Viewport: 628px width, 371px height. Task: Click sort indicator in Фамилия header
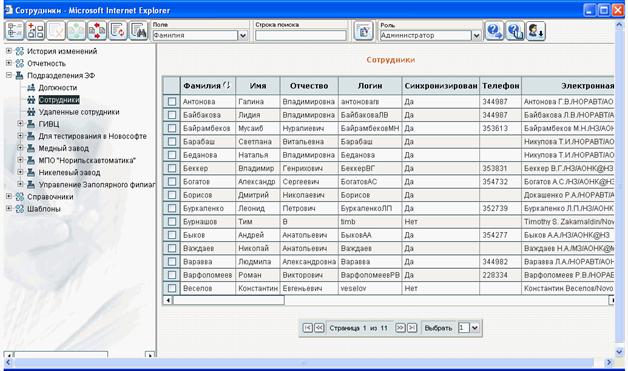point(227,85)
